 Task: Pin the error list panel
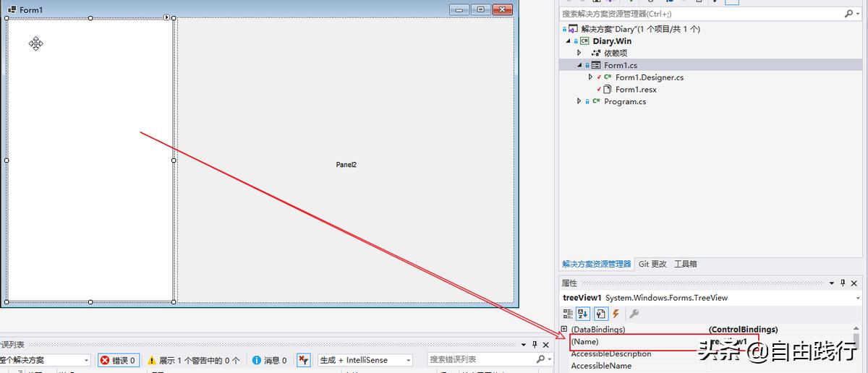coord(535,345)
